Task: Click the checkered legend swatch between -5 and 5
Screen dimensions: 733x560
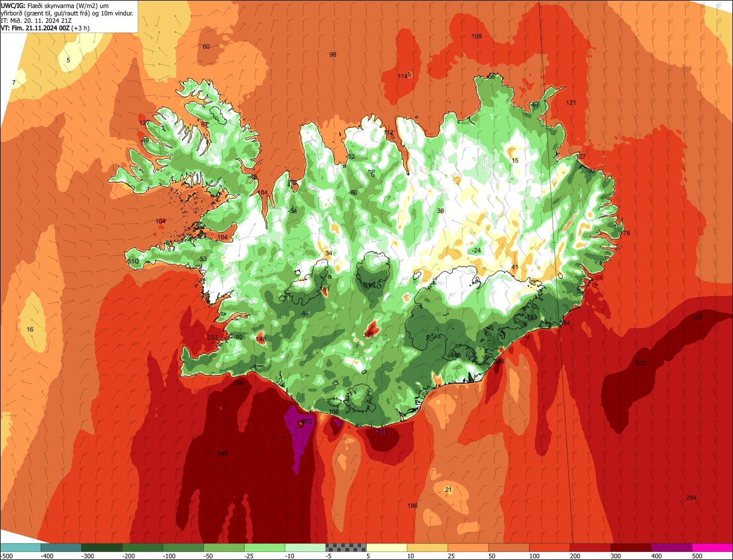Action: pos(346,547)
